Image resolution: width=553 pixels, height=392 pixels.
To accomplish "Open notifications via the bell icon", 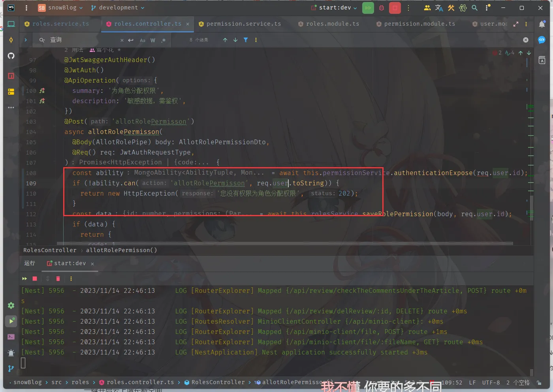I will 542,24.
